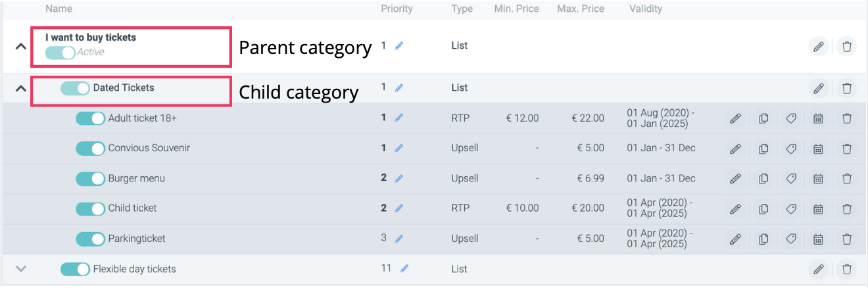The image size is (868, 288).
Task: Expand the Flexible day tickets category
Action: pyautogui.click(x=21, y=268)
